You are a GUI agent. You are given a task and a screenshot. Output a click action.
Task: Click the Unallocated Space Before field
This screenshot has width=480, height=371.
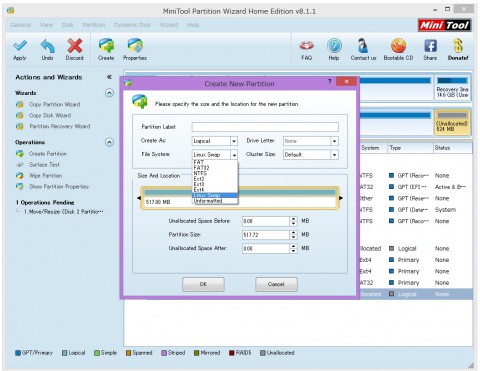click(266, 221)
